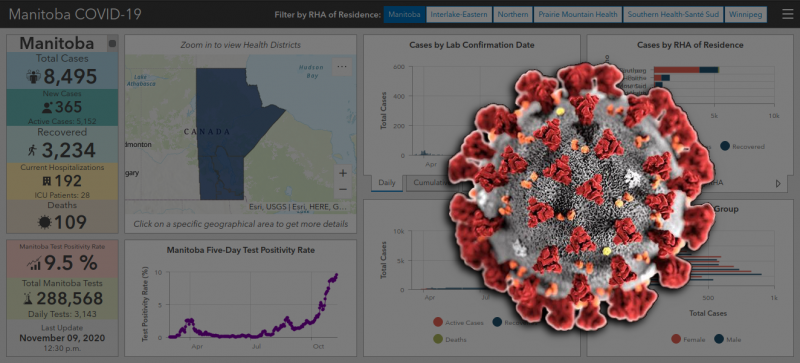The image size is (800, 363).
Task: Filter by Northern region
Action: pos(513,14)
